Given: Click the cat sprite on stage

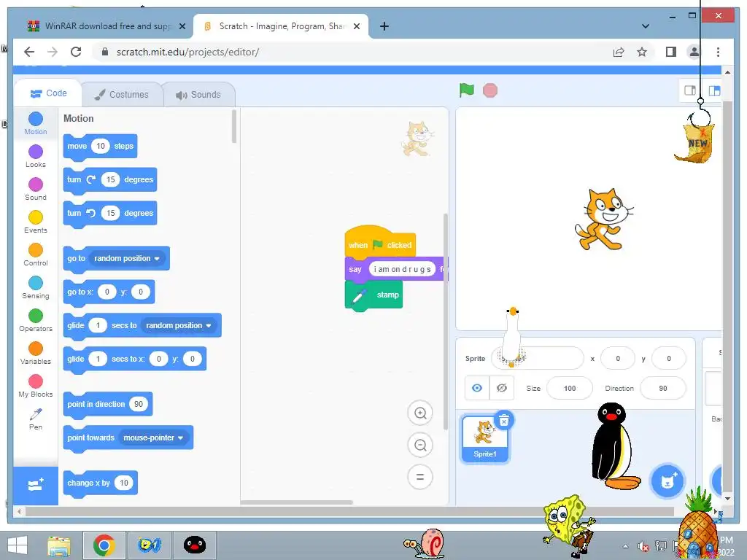Looking at the screenshot, I should [x=603, y=219].
